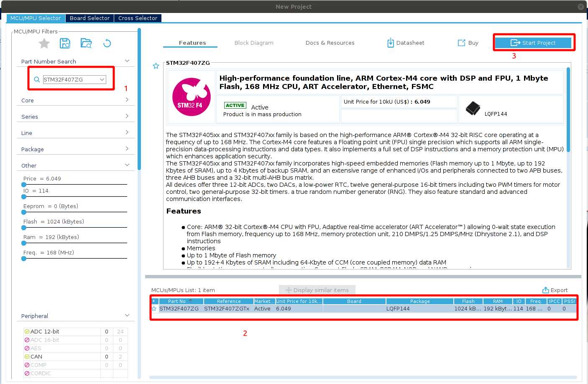Sort list by RAM column header
Viewport: 588px width, 384px height.
click(x=498, y=301)
